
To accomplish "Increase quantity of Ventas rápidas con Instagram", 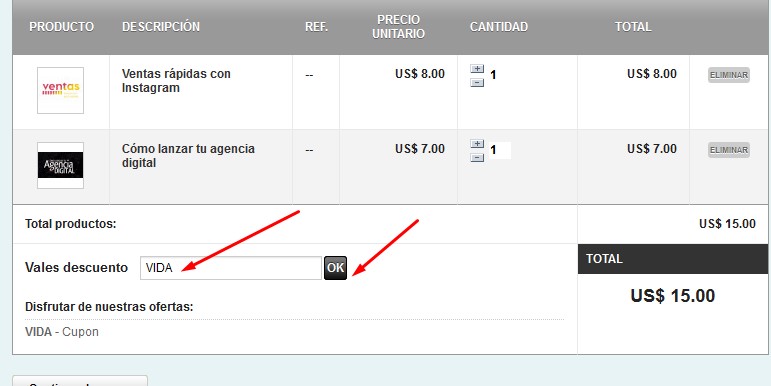I will (x=477, y=69).
